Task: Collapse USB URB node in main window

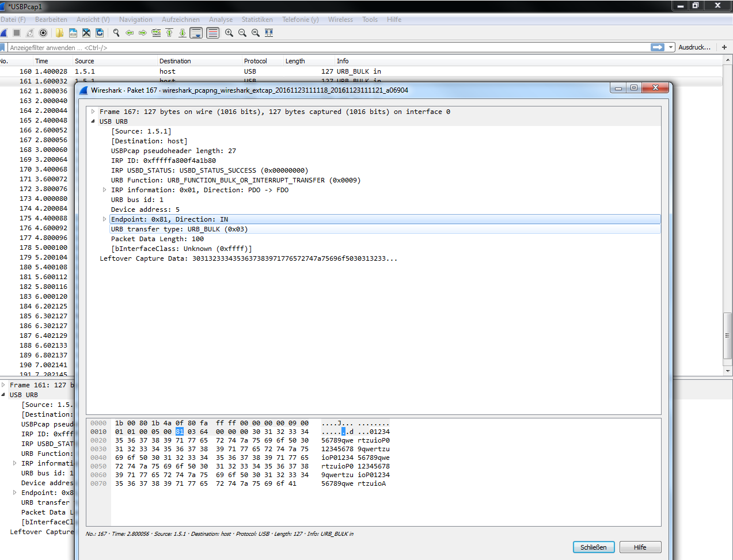Action: 3,395
